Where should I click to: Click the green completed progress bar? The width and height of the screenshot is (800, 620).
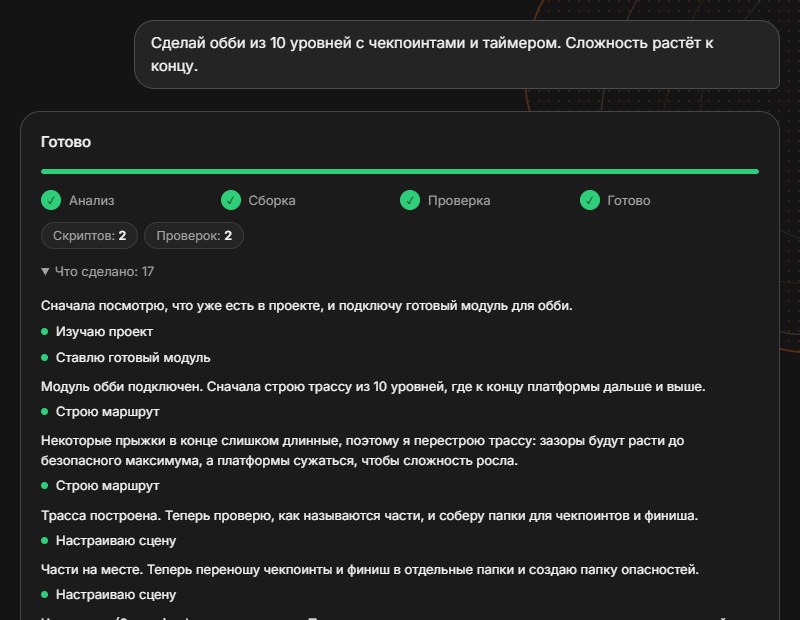point(400,171)
